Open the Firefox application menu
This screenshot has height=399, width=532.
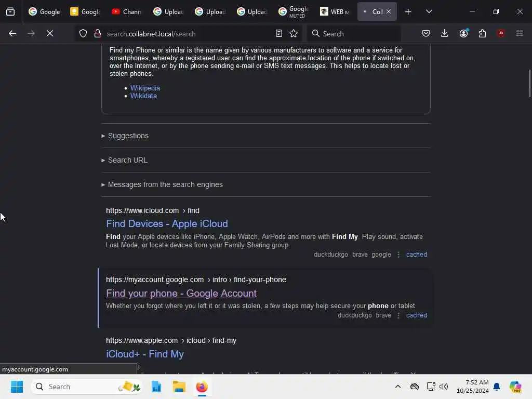point(519,33)
